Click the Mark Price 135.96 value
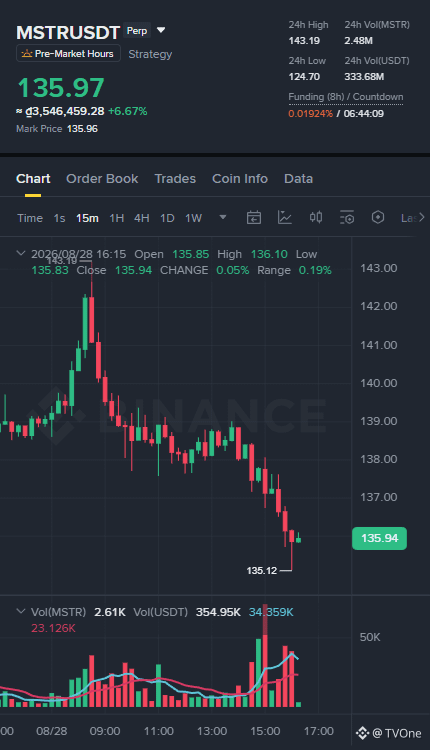Viewport: 430px width, 750px height. pyautogui.click(x=82, y=129)
